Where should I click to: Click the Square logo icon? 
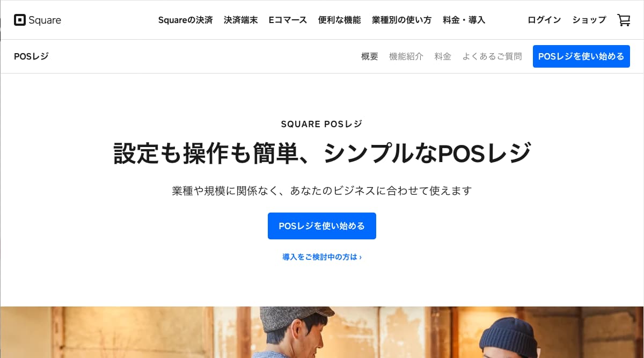tap(20, 20)
